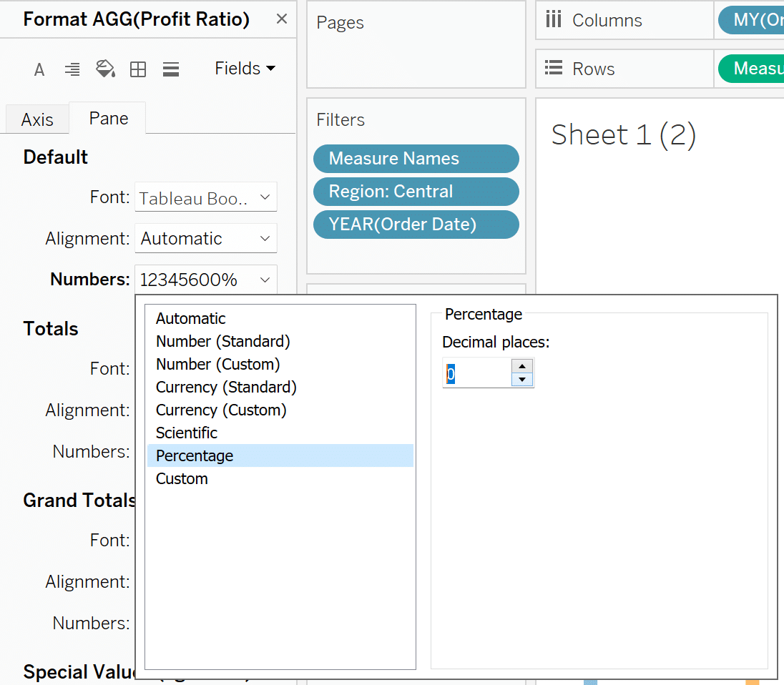
Task: Choose Number (Custom) format option
Action: click(218, 365)
